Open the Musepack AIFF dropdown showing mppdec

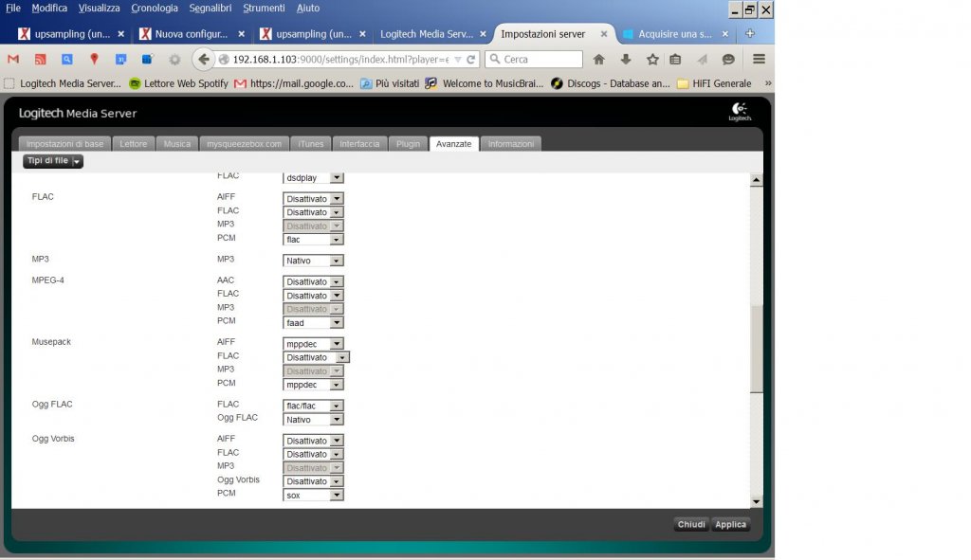click(313, 343)
